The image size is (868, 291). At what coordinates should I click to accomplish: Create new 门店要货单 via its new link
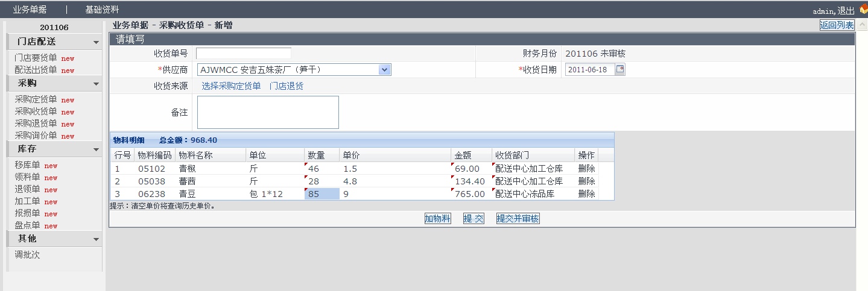point(68,59)
